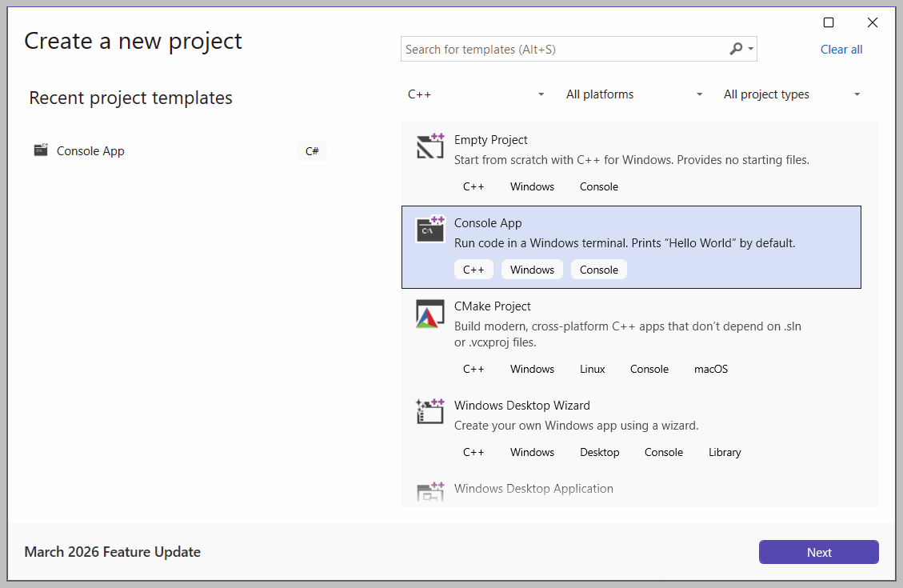This screenshot has width=903, height=588.
Task: Focus the Search for templates field
Action: [560, 50]
